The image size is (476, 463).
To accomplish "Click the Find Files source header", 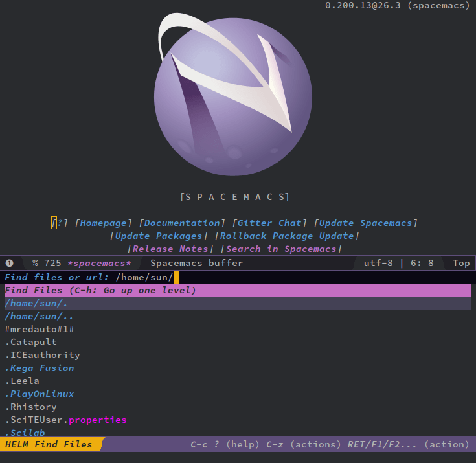I will pyautogui.click(x=238, y=291).
